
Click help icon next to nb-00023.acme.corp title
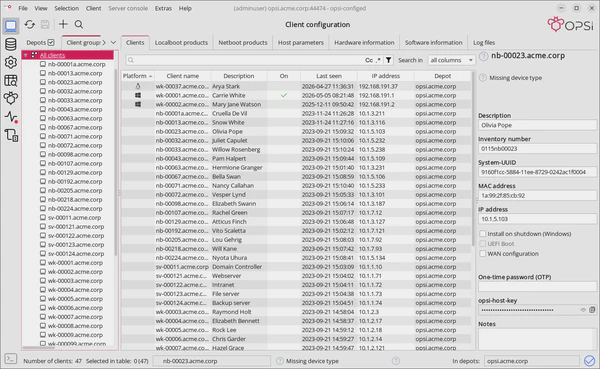tap(484, 56)
